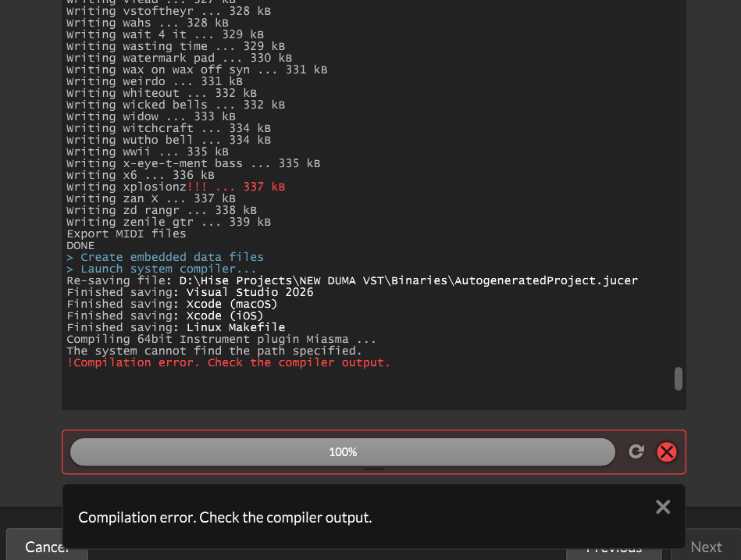
Task: Dismiss the compilation error notification
Action: pyautogui.click(x=663, y=507)
